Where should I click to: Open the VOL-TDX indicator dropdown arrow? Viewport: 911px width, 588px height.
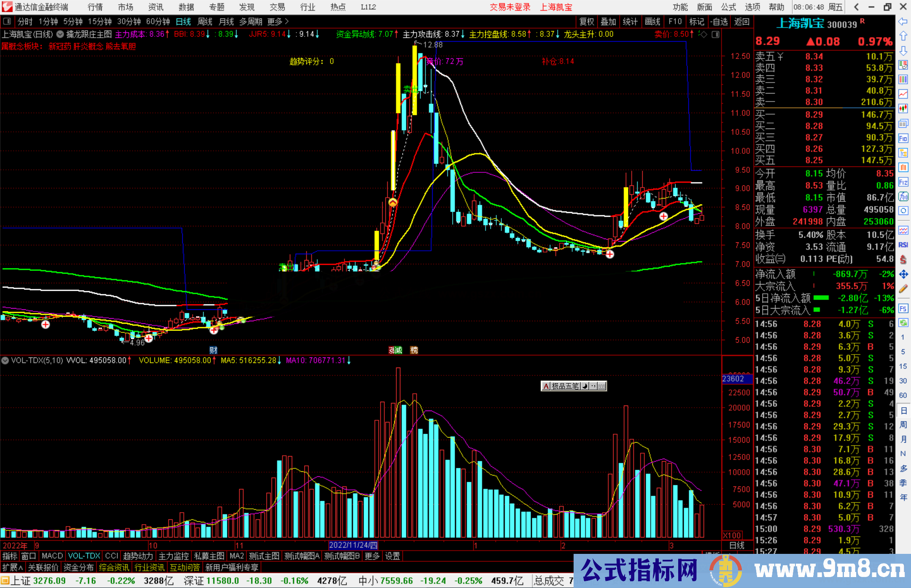[5, 360]
